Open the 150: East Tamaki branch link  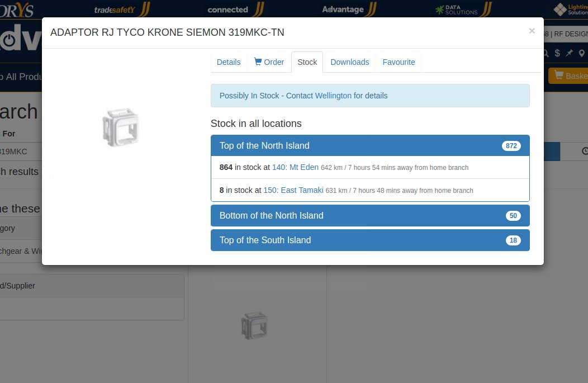[293, 190]
